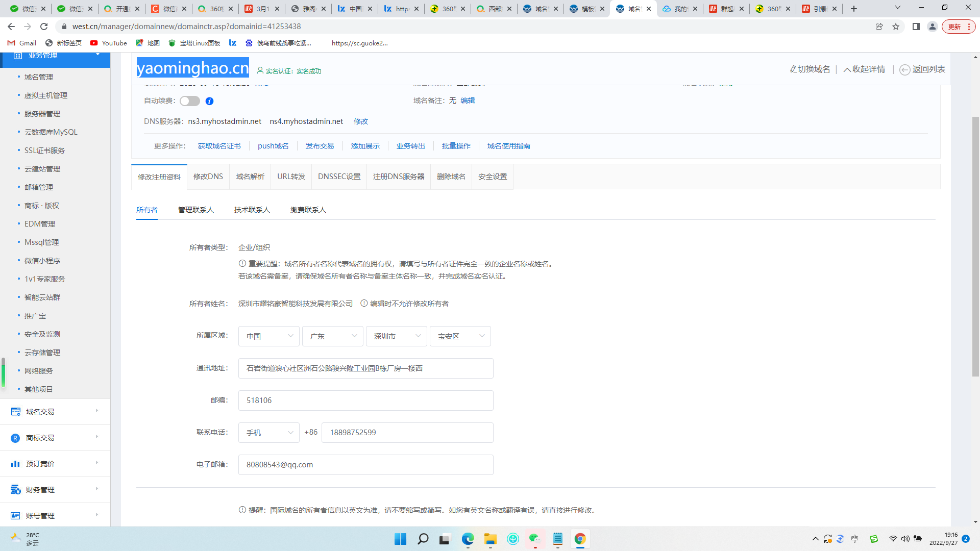This screenshot has width=980, height=551.
Task: Open the country dropdown showing 中国
Action: 268,336
